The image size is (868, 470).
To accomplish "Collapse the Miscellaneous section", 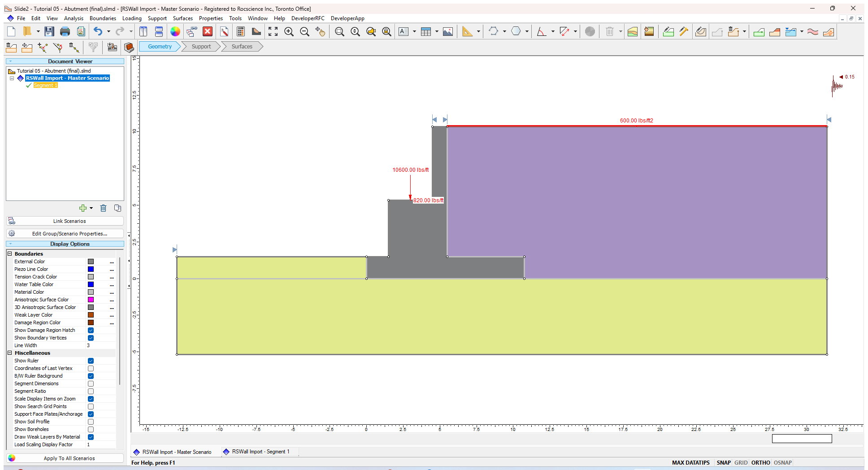I will click(x=9, y=353).
